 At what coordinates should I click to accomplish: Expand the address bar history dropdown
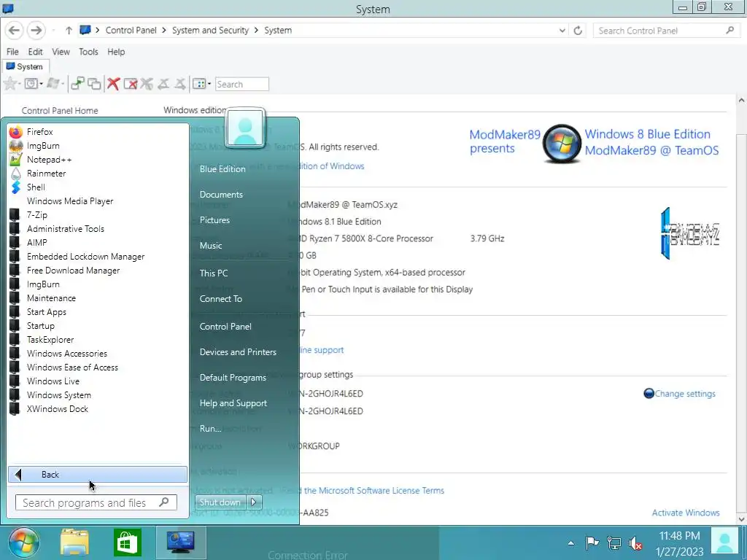(562, 31)
